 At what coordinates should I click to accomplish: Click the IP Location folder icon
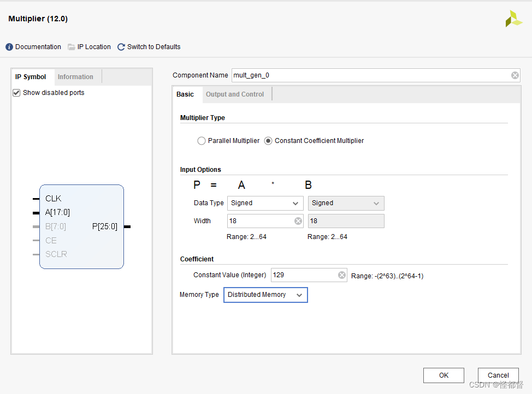click(71, 47)
